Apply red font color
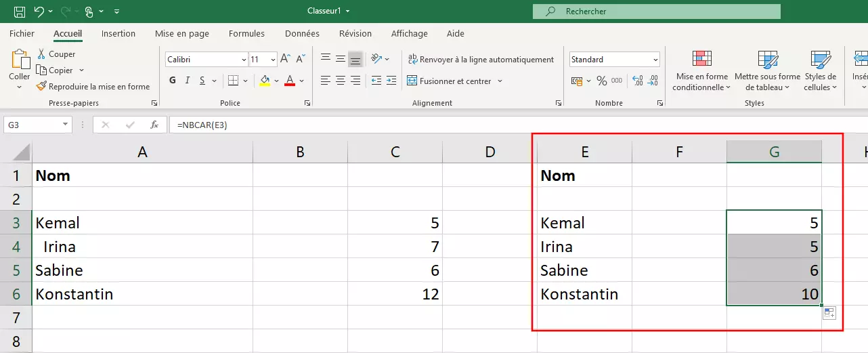The width and height of the screenshot is (868, 353). tap(290, 81)
